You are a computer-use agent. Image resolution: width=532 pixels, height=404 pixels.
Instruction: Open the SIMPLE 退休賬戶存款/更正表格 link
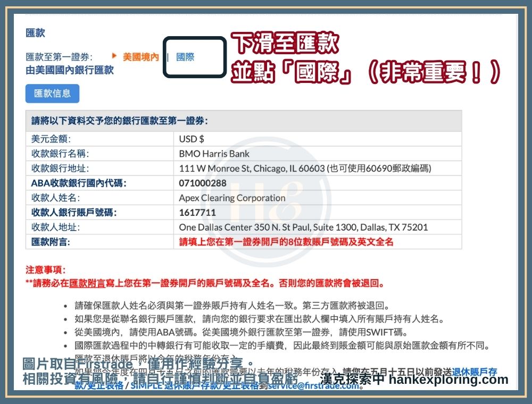(x=195, y=385)
